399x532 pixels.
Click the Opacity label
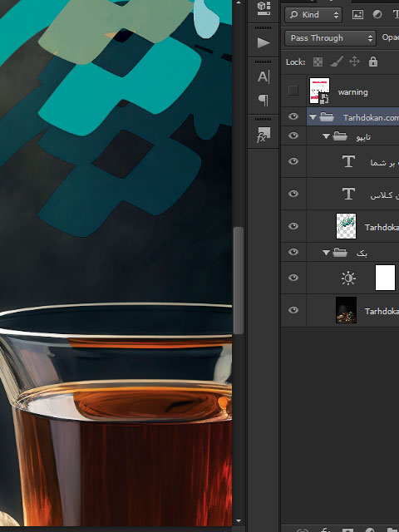pyautogui.click(x=391, y=37)
